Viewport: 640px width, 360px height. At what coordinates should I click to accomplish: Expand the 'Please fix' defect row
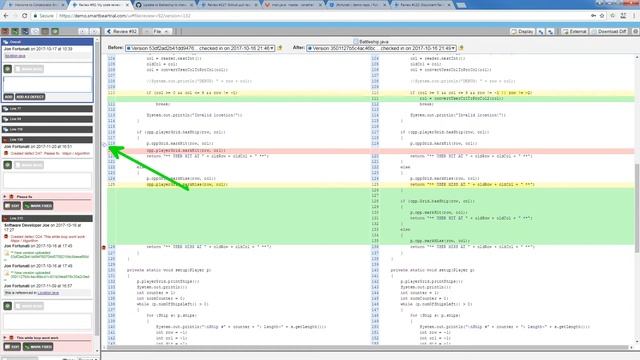point(5,197)
